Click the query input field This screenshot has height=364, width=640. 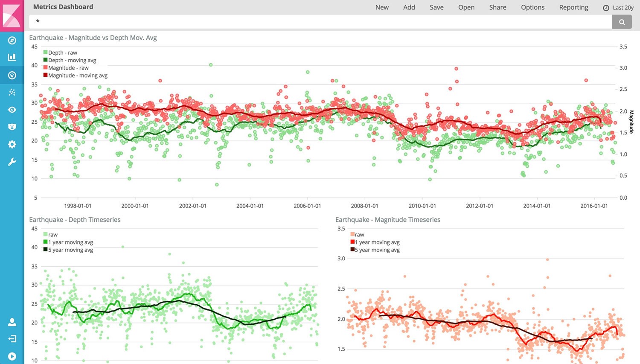[x=320, y=22]
